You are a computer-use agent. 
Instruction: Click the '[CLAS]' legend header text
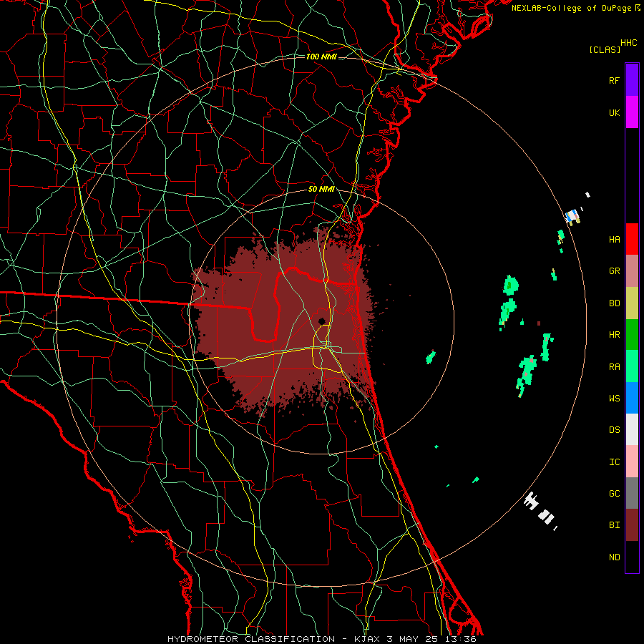(605, 49)
